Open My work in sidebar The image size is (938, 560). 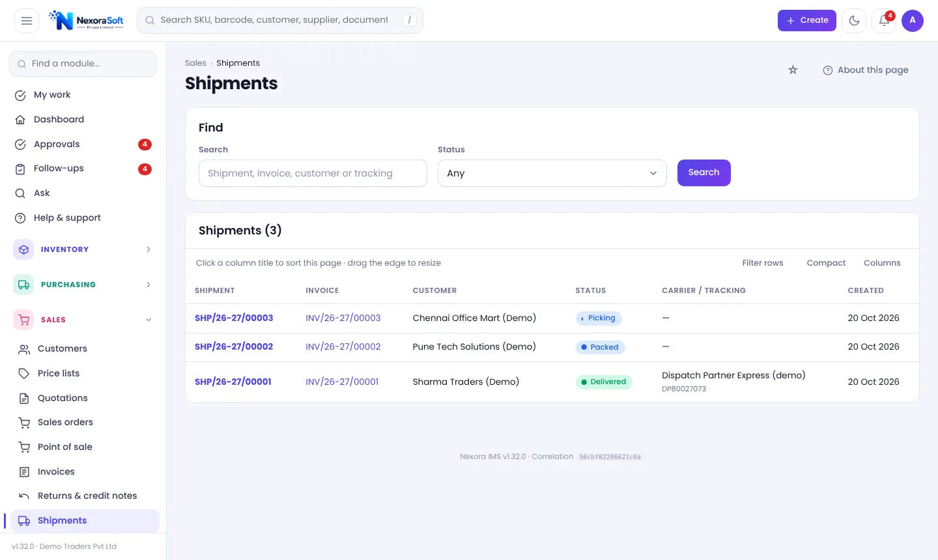[83, 95]
